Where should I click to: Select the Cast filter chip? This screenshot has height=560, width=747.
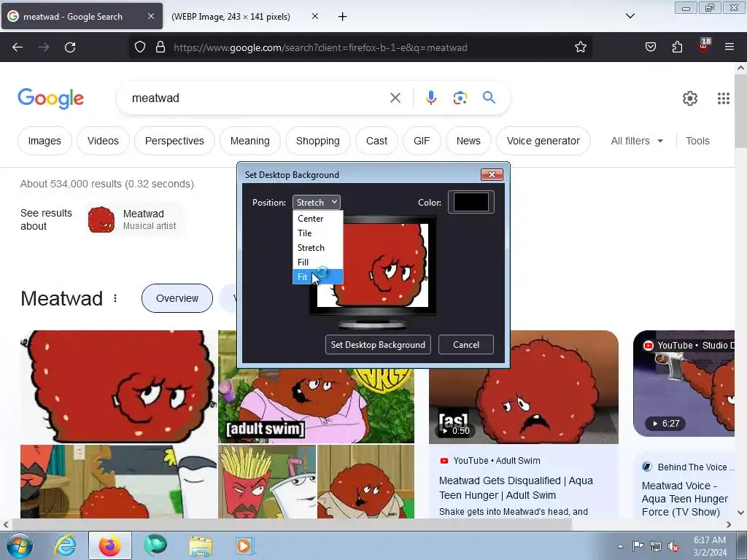[x=376, y=141]
